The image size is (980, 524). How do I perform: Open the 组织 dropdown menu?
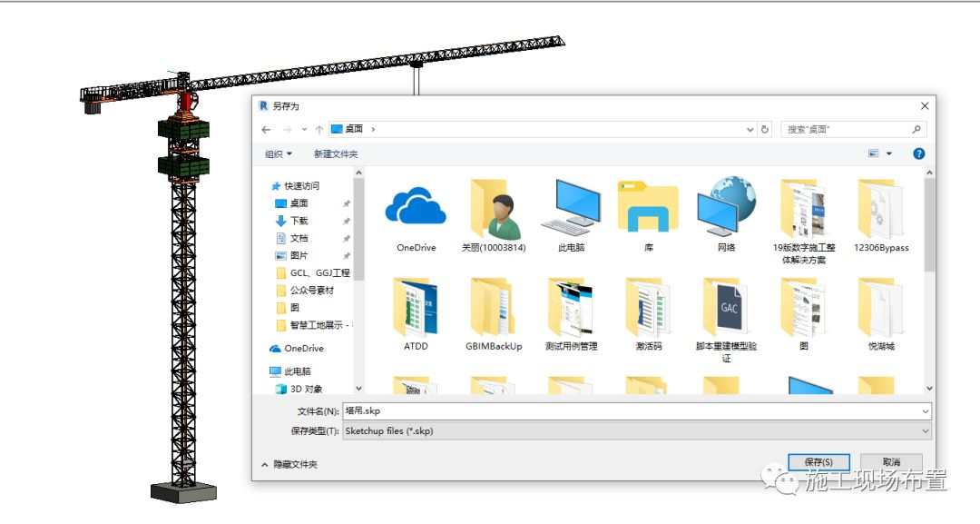click(x=279, y=153)
